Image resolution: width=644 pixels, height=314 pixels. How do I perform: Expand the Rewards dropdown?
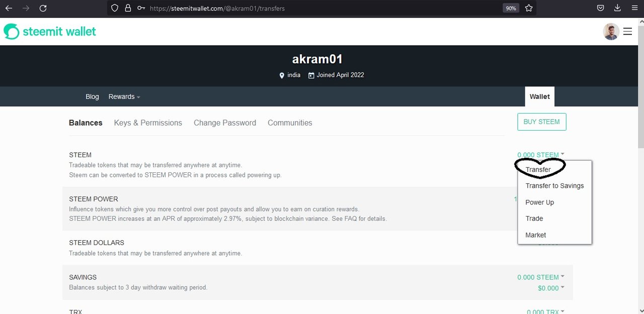point(124,96)
